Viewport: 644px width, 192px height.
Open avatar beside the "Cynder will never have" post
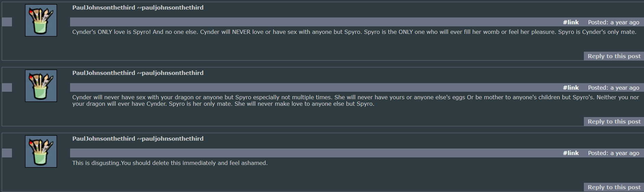click(x=41, y=86)
